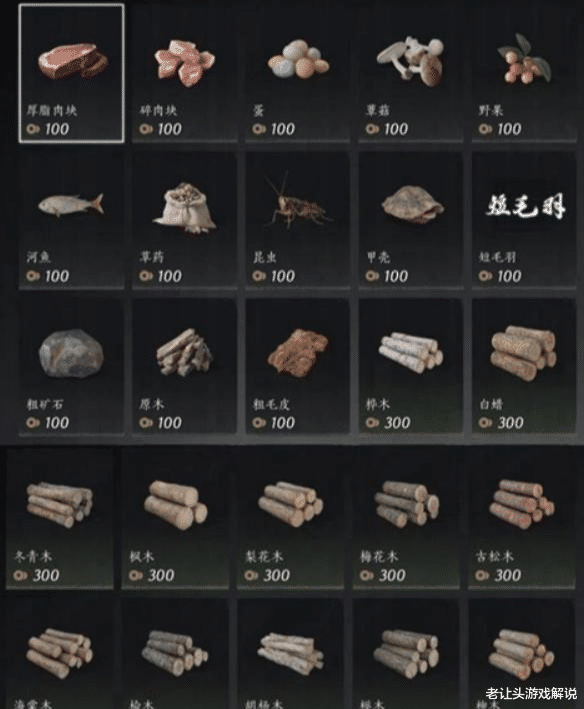Select the 厚脂肉块 meat item
This screenshot has height=709, width=584.
(x=71, y=73)
